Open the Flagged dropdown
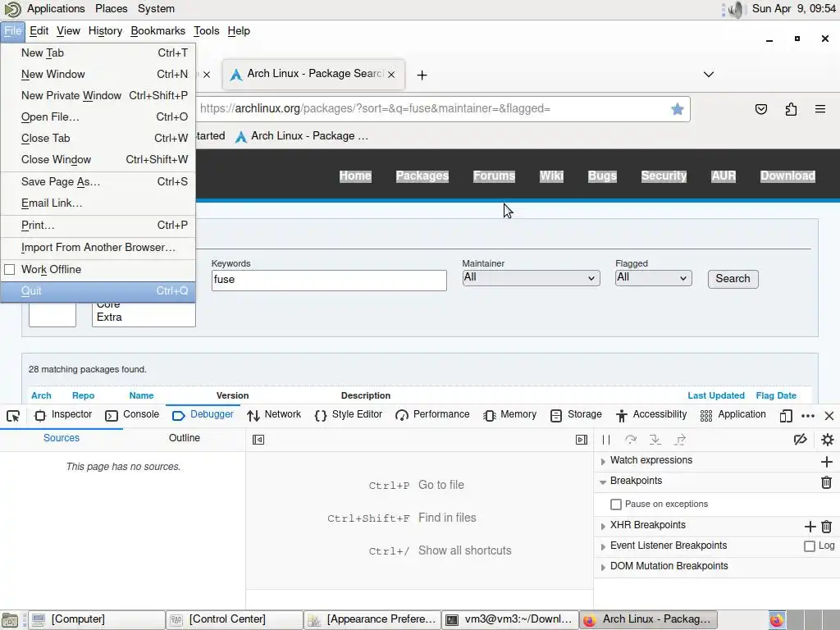The height and width of the screenshot is (630, 840). tap(653, 278)
